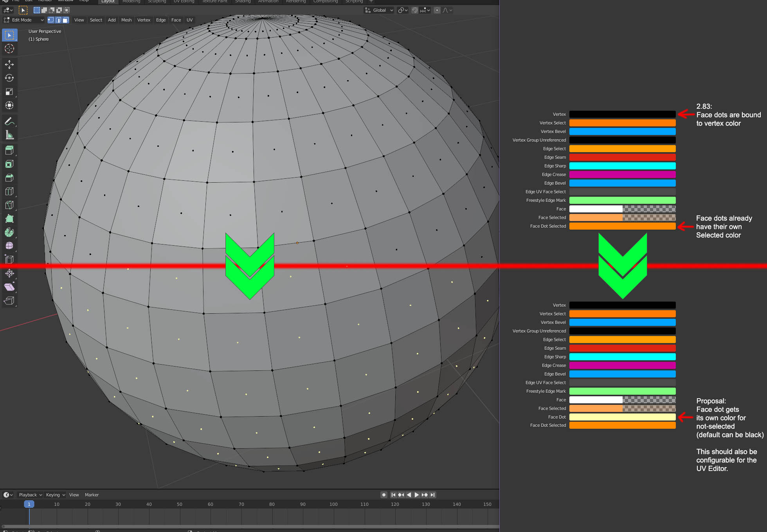Screen dimensions: 767x532
Task: Select the Inset Faces tool
Action: tap(9, 164)
